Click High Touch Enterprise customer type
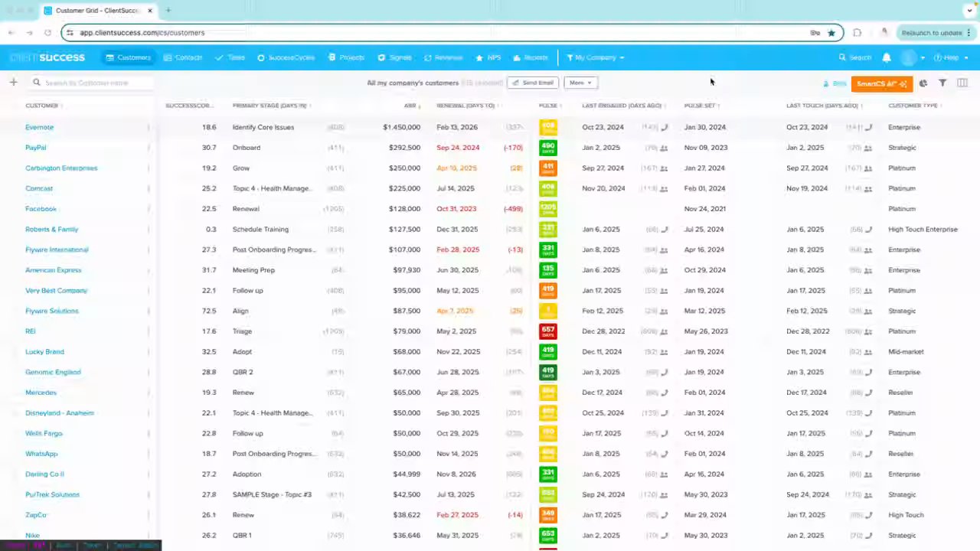 923,230
